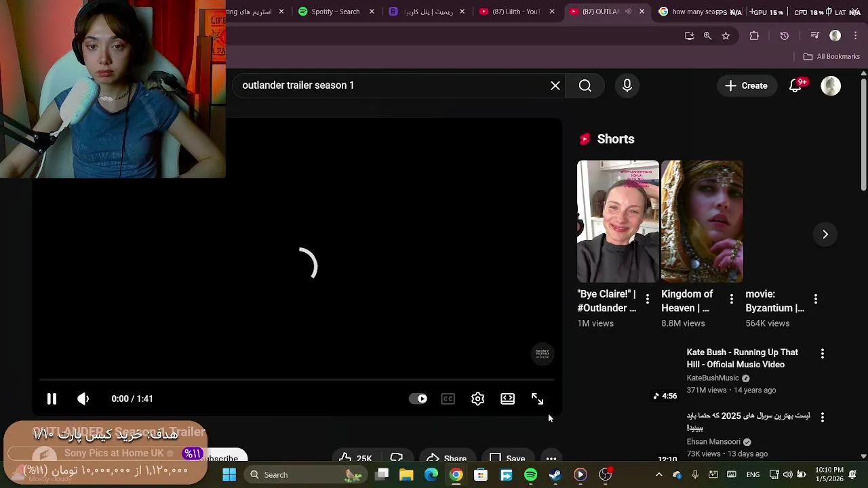The image size is (868, 488).
Task: Open Chrome three-dot menu
Action: [855, 36]
